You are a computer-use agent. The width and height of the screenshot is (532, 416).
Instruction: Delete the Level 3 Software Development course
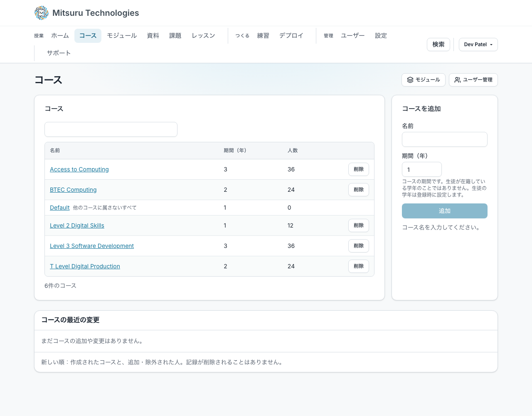359,246
